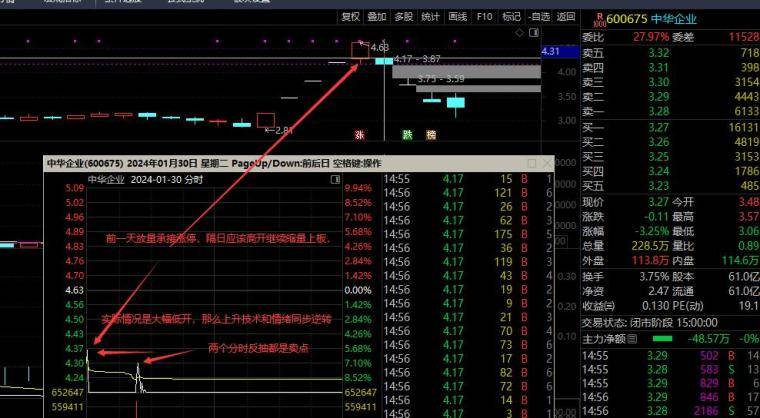Click the 4.31 price axis label
Image resolution: width=760 pixels, height=418 pixels.
click(552, 51)
